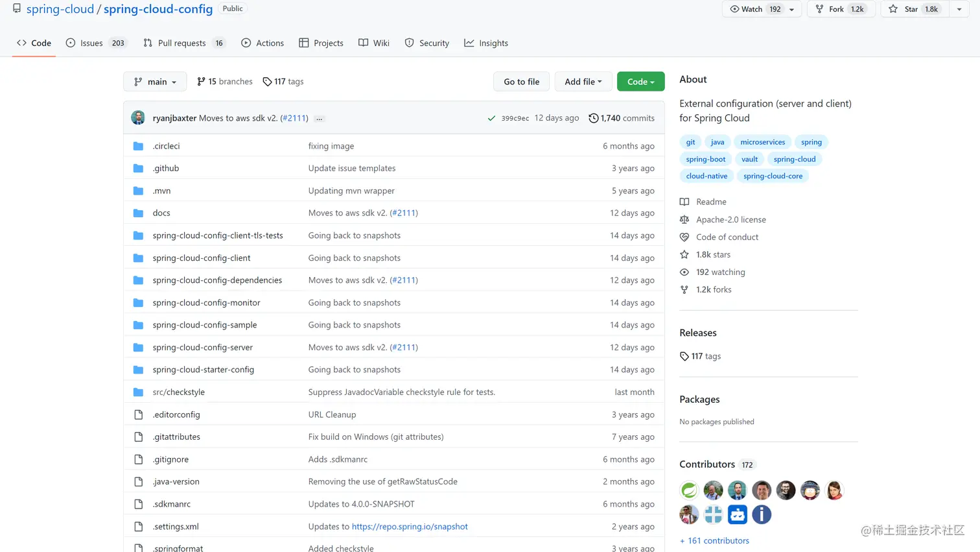Open the Add file dropdown
The height and width of the screenshot is (552, 980).
coord(583,82)
